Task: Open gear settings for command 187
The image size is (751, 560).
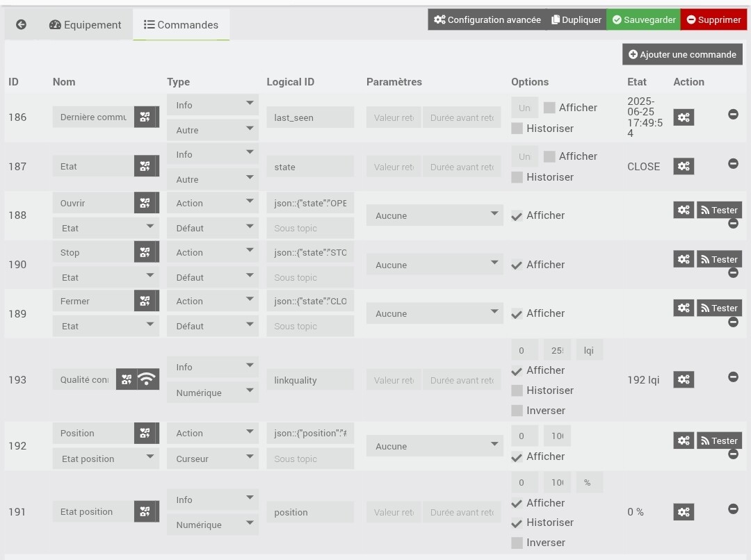Action: coord(684,166)
